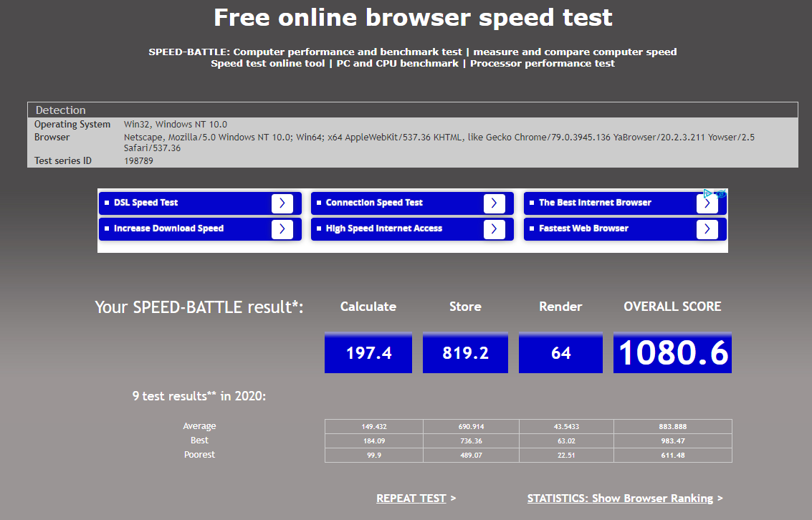Click the DSL Speed Test arrow icon
Viewport: 812px width, 520px height.
[282, 203]
